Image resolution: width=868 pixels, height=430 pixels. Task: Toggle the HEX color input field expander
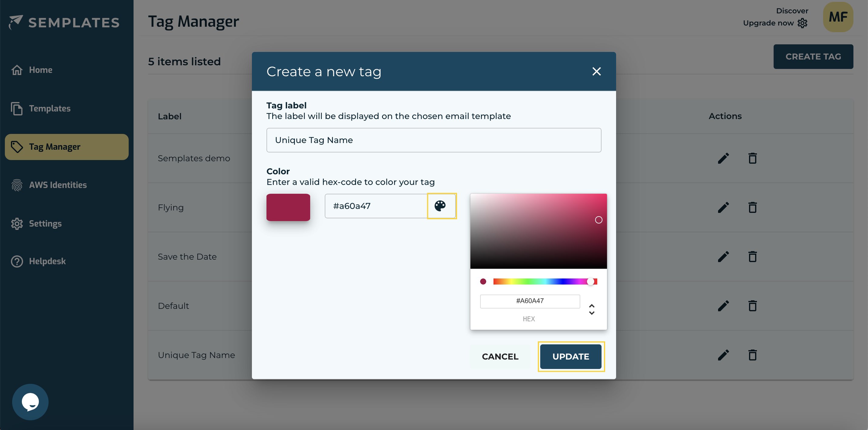pyautogui.click(x=591, y=309)
